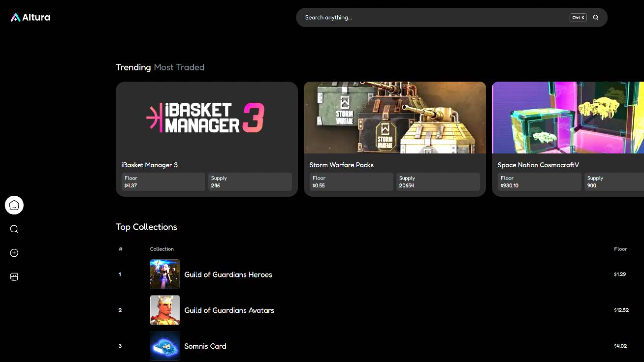Open the Space Nation CosmocraftV card image
This screenshot has width=644, height=362.
point(568,118)
